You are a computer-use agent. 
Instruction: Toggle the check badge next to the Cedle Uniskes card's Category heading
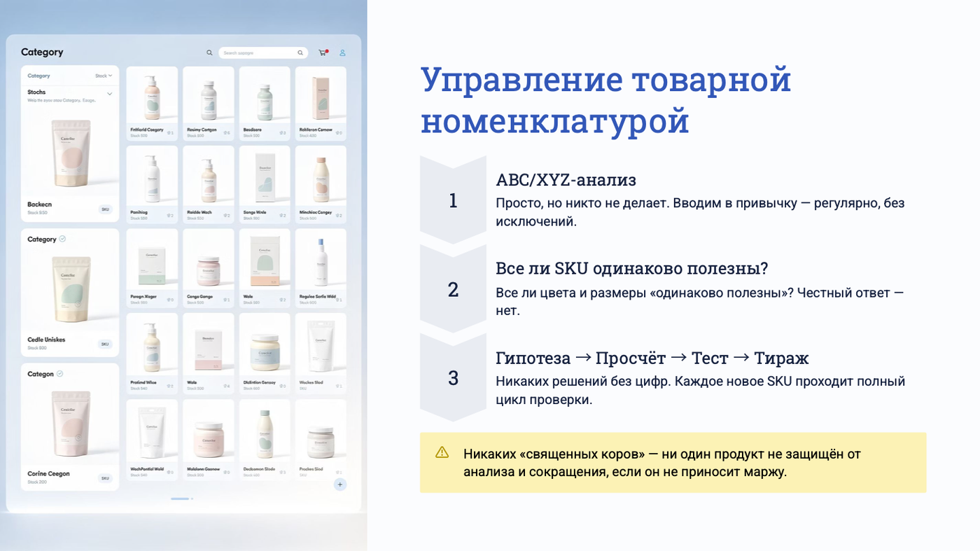point(62,239)
